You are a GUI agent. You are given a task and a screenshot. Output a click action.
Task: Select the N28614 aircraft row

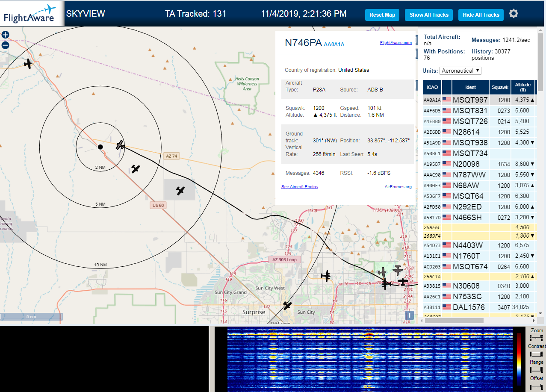click(479, 132)
